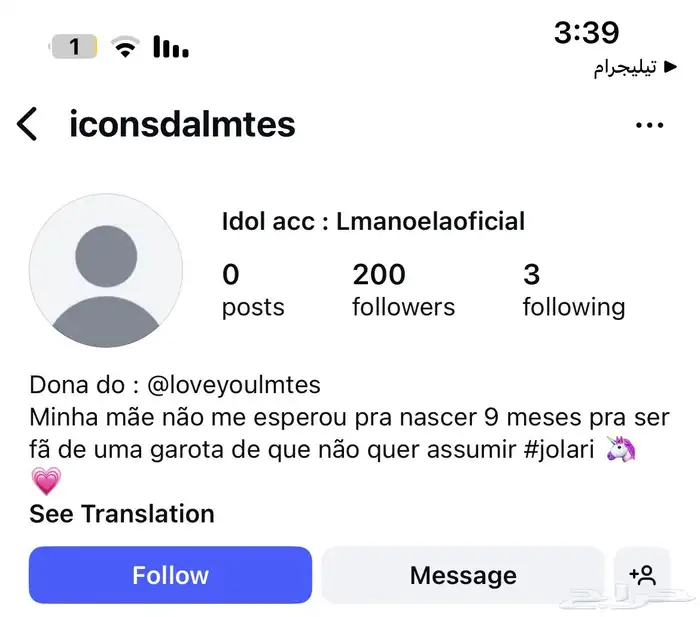Screen dimensions: 700x617
Task: Tap the Idol acc Lmanoelaoficial name
Action: 373,221
